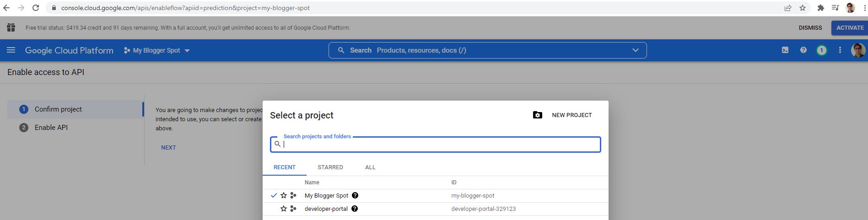Screen dimensions: 868x220
Task: Open the hamburger navigation menu
Action: point(11,50)
